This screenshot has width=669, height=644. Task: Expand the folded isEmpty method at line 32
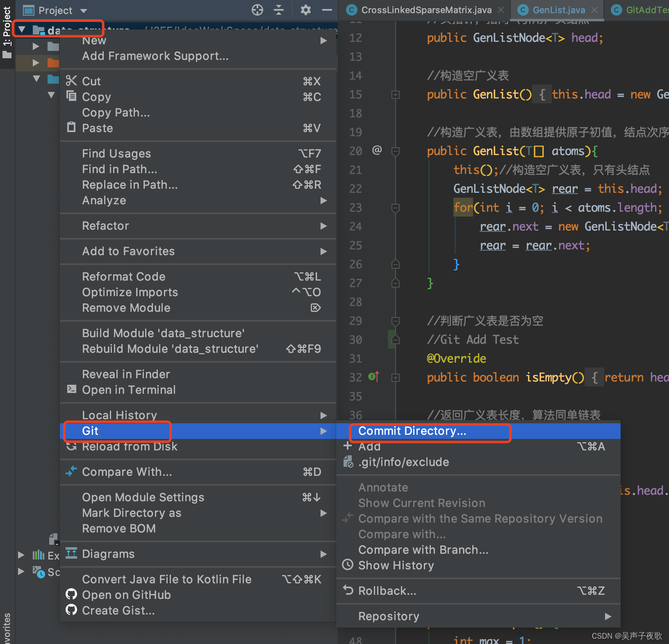point(396,378)
